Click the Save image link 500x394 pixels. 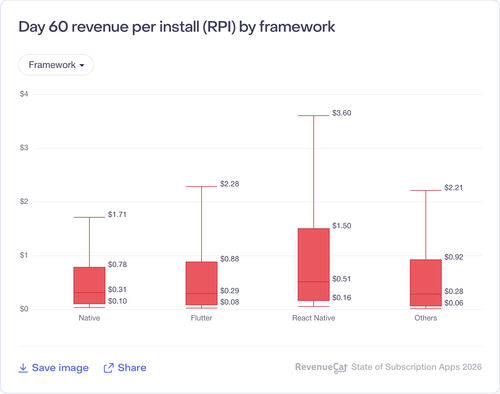(53, 368)
